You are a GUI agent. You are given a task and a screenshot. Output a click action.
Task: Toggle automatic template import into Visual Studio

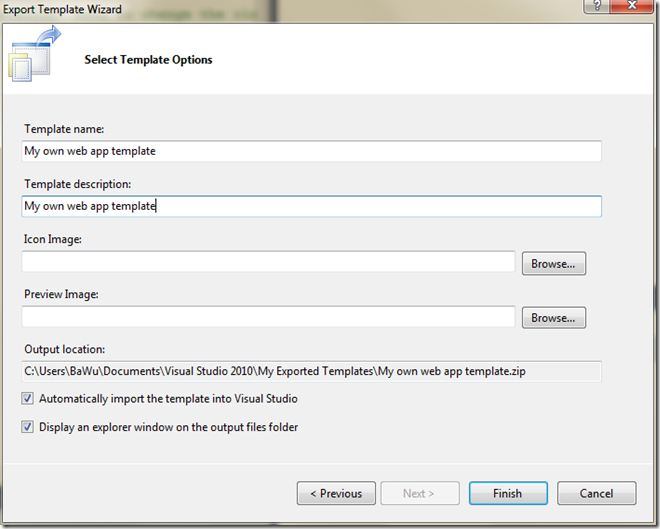click(x=28, y=399)
